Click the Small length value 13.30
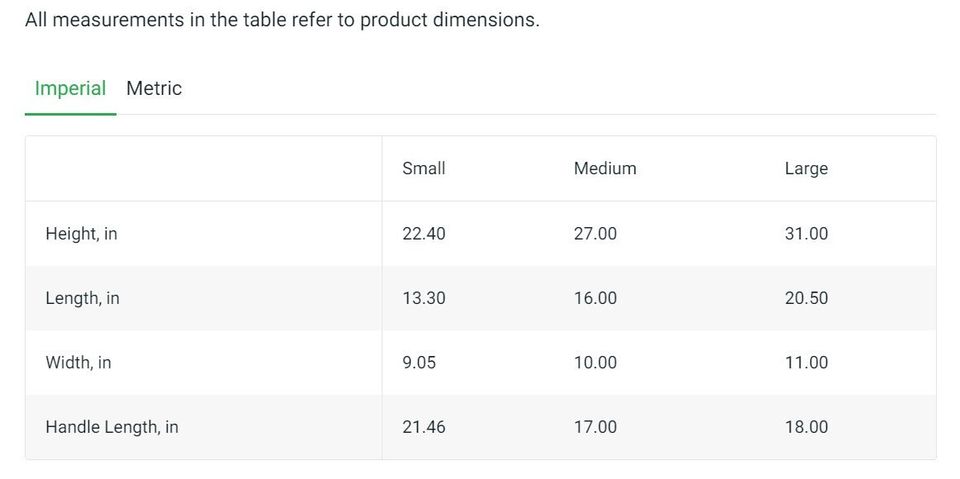The width and height of the screenshot is (960, 479). point(424,298)
